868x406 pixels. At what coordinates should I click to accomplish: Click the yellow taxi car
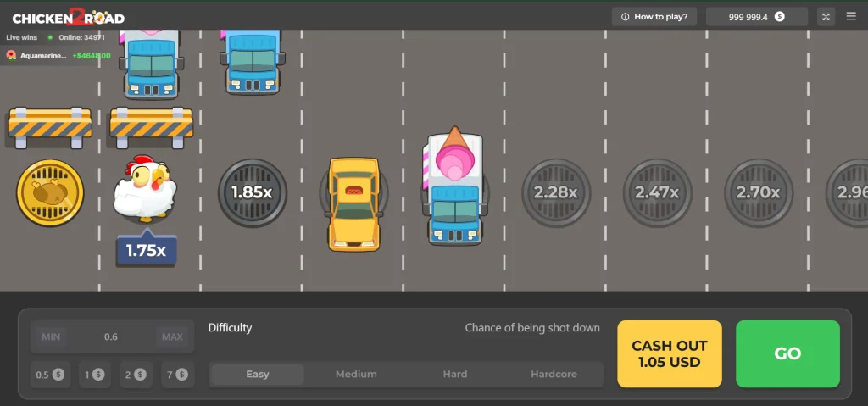tap(353, 203)
